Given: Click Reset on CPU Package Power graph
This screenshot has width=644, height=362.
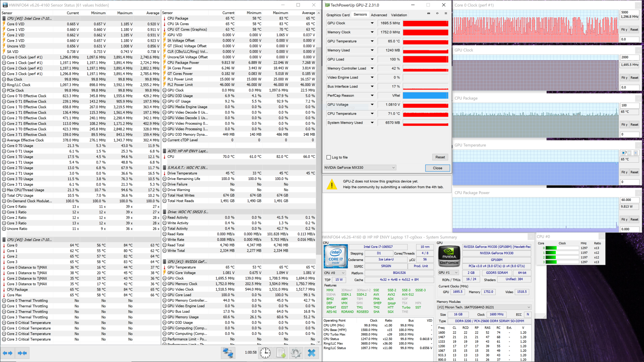Looking at the screenshot, I should 634,220.
